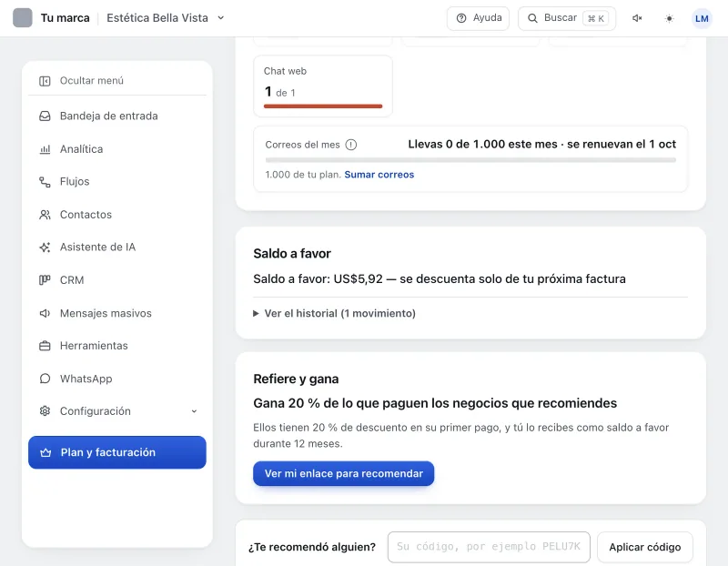Click the Mensajes masivos megaphone icon
This screenshot has height=566, width=728.
[x=45, y=313]
